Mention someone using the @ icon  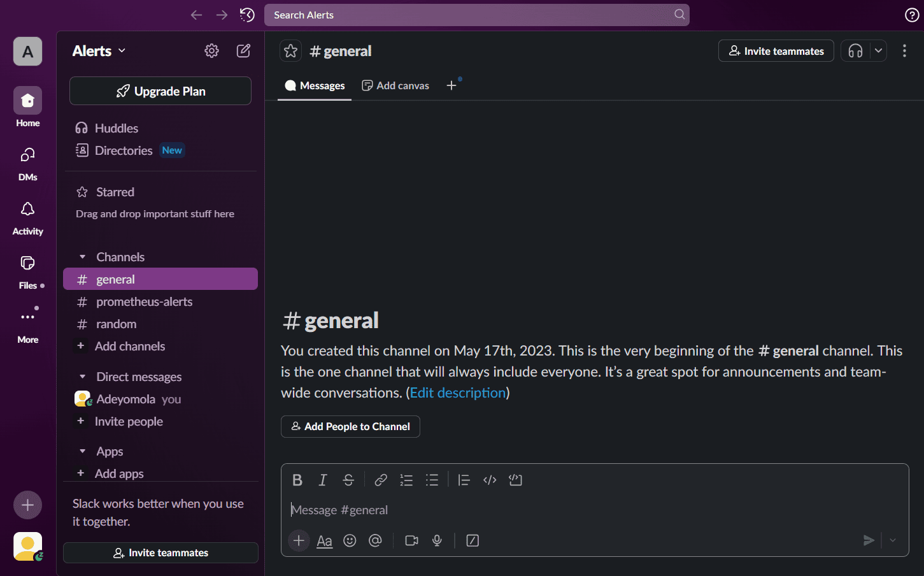pos(375,540)
